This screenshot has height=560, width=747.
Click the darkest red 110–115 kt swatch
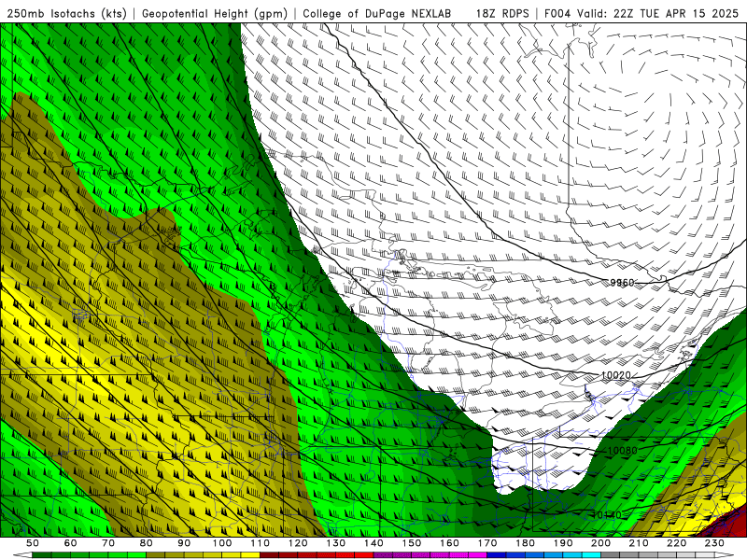(269, 555)
